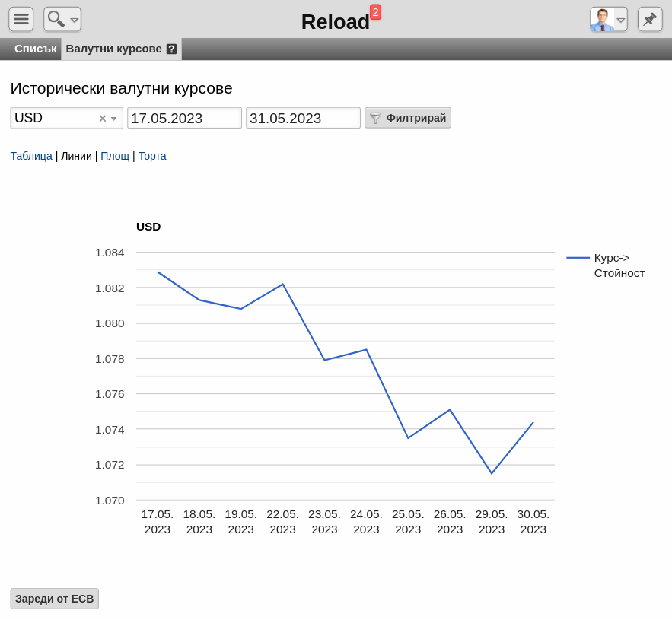Switch to Площ chart view

tap(115, 156)
